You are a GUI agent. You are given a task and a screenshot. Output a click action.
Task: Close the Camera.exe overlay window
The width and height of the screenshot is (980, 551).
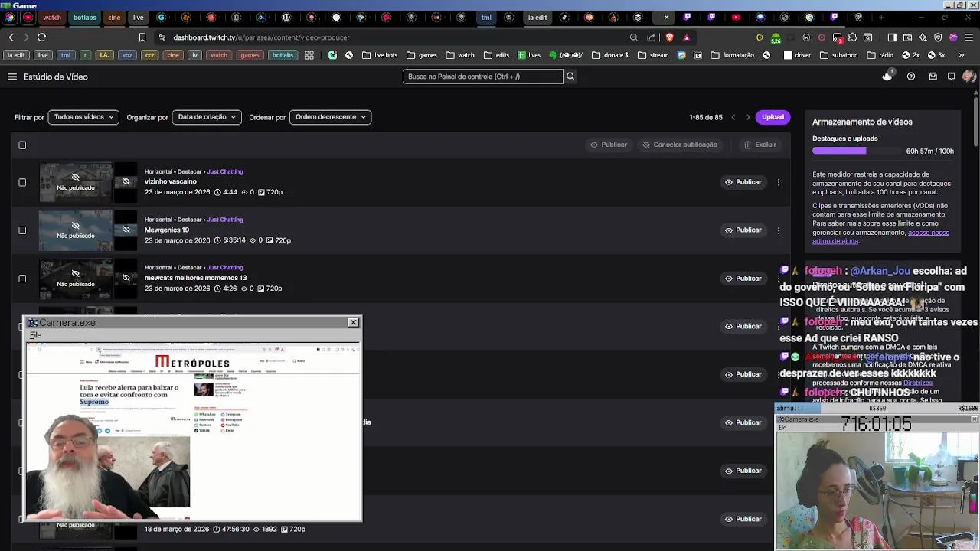pyautogui.click(x=353, y=322)
